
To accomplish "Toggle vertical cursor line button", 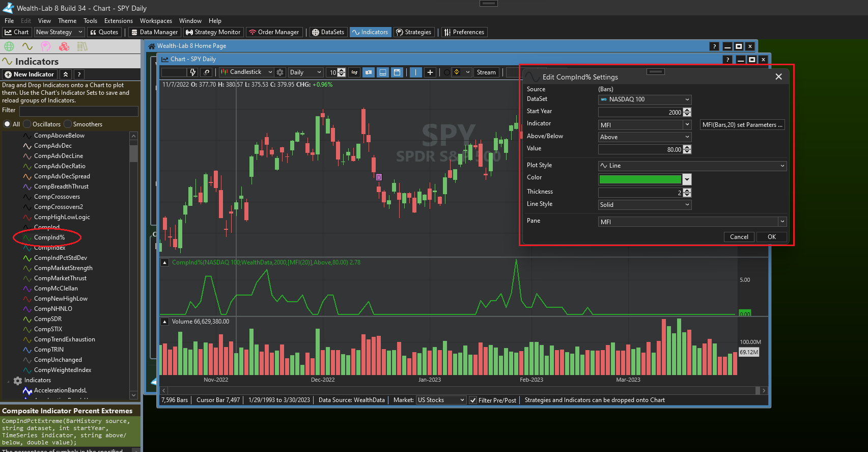I will 416,72.
